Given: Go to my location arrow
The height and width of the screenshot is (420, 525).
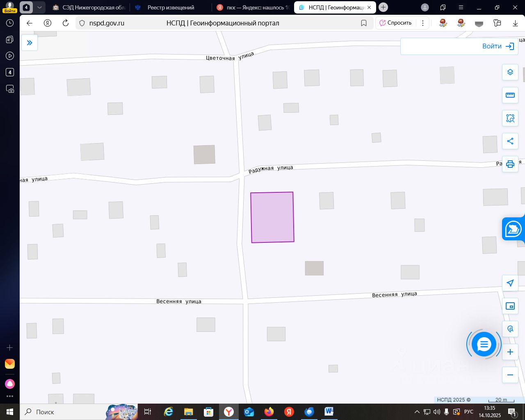Looking at the screenshot, I should (510, 283).
